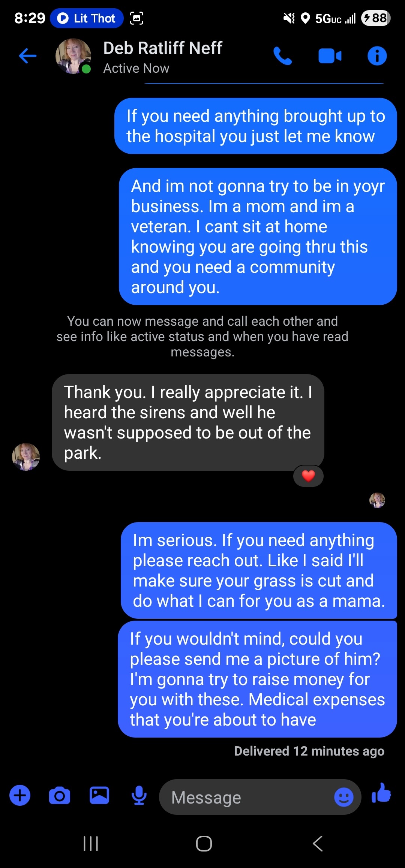This screenshot has height=868, width=405.
Task: Tap Deb's profile picture in header
Action: (x=73, y=56)
